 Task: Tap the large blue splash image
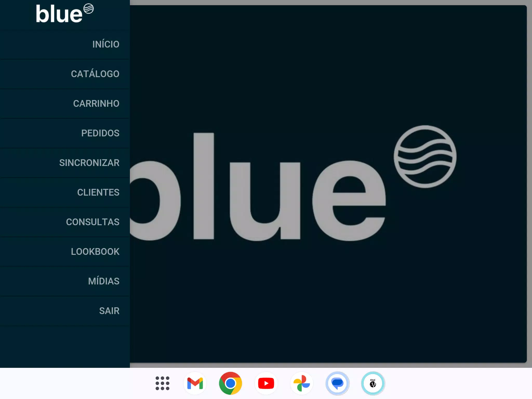[x=328, y=184]
